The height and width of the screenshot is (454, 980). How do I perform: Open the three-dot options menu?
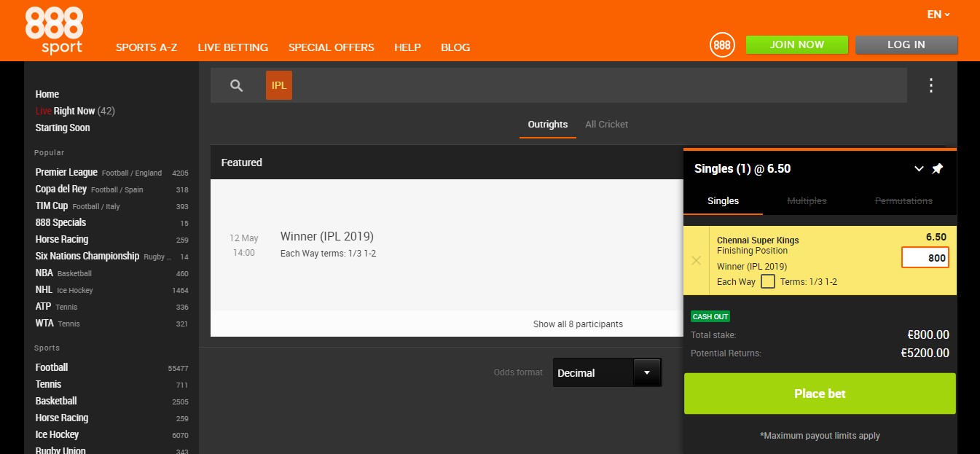(930, 85)
